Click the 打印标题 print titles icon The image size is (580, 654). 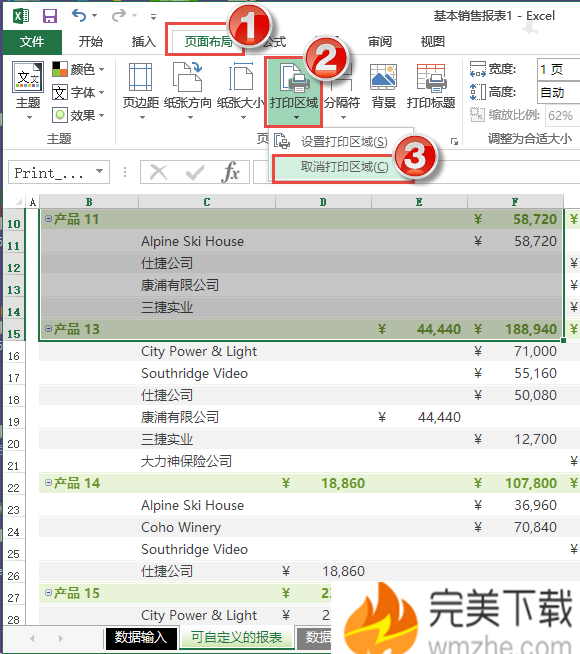pos(431,78)
